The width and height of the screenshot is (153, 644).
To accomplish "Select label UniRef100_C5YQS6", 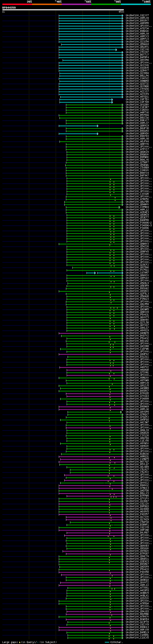I will click(137, 89).
